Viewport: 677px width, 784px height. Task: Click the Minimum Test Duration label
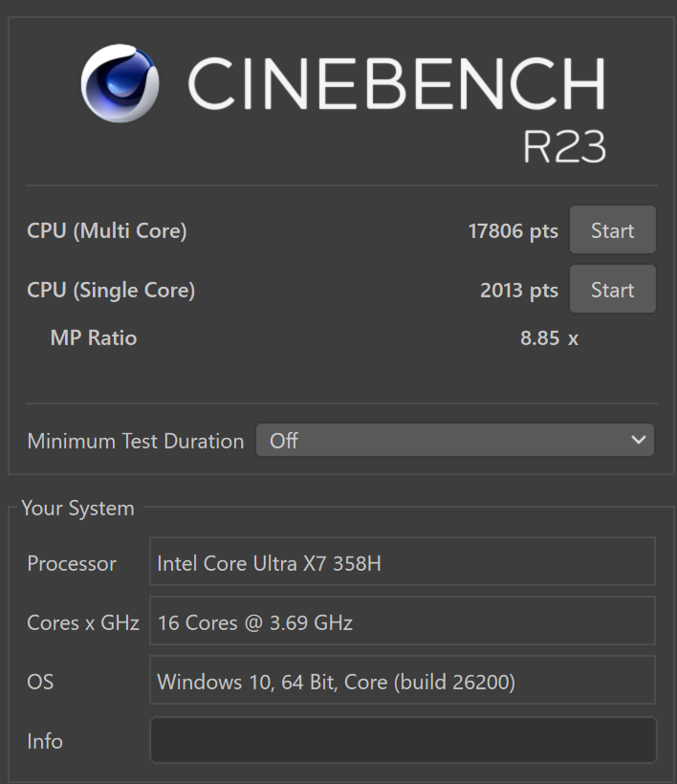point(136,441)
